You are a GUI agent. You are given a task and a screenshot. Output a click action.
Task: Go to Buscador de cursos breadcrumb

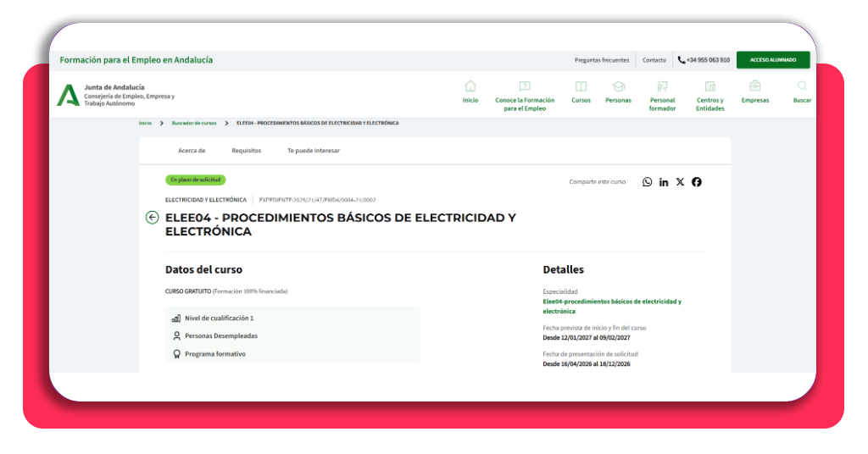pyautogui.click(x=194, y=123)
